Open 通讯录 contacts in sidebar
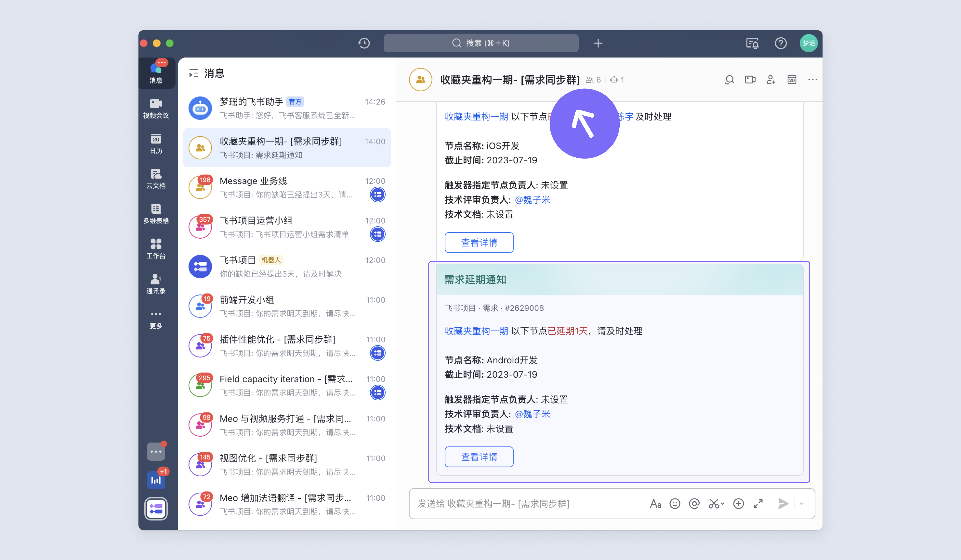The width and height of the screenshot is (961, 560). [x=156, y=284]
